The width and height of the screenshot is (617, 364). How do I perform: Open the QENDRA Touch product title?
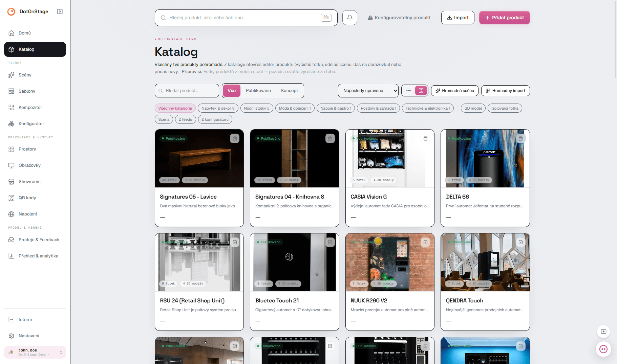tap(465, 301)
